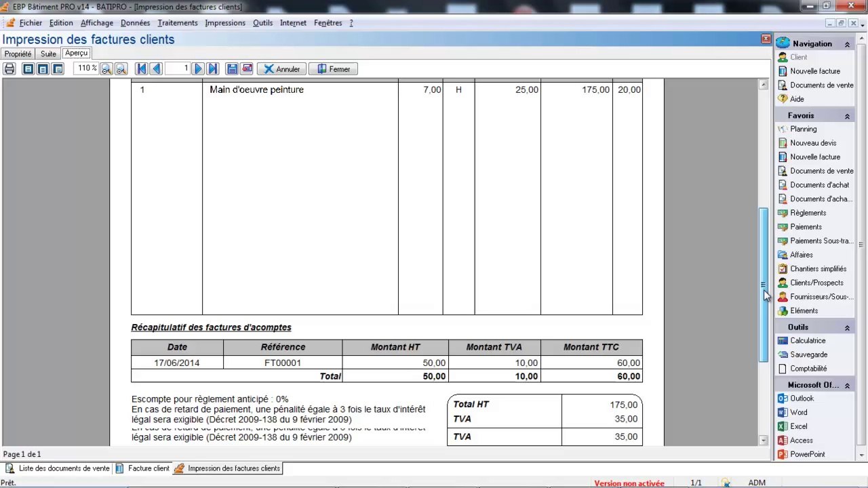Open the Fenêtres menu

[x=328, y=23]
